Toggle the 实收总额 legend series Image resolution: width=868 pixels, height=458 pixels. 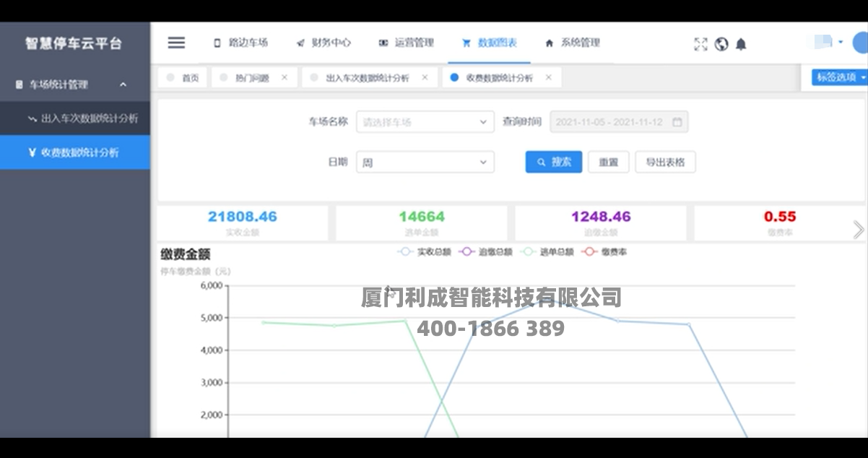coord(425,252)
